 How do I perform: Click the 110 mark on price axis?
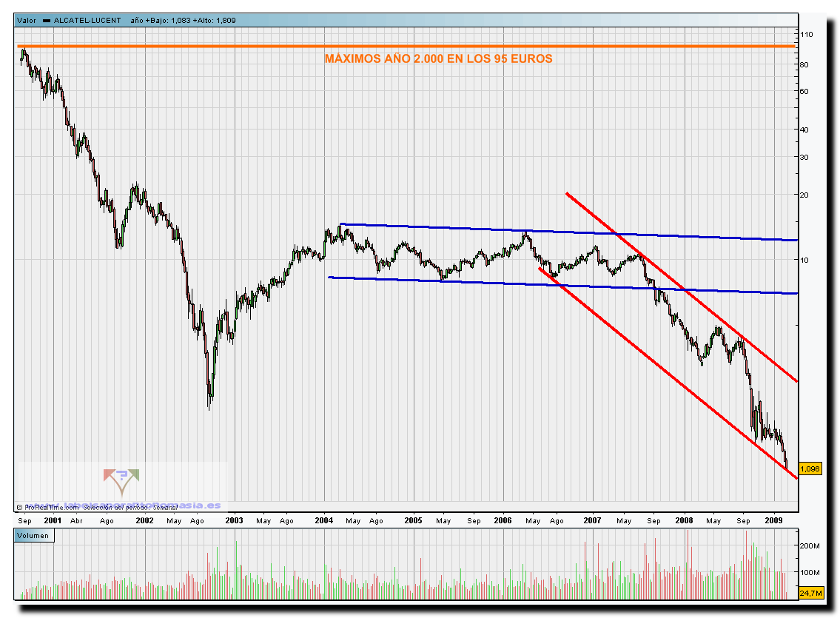807,35
